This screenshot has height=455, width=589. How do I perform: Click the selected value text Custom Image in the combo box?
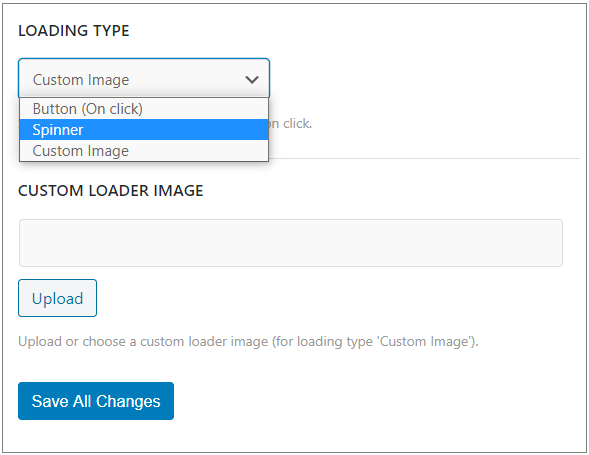[81, 80]
